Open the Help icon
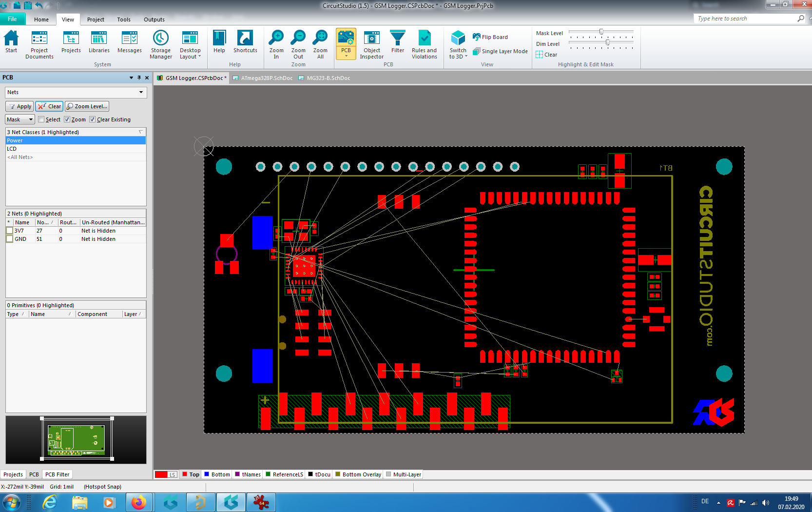 pyautogui.click(x=219, y=42)
